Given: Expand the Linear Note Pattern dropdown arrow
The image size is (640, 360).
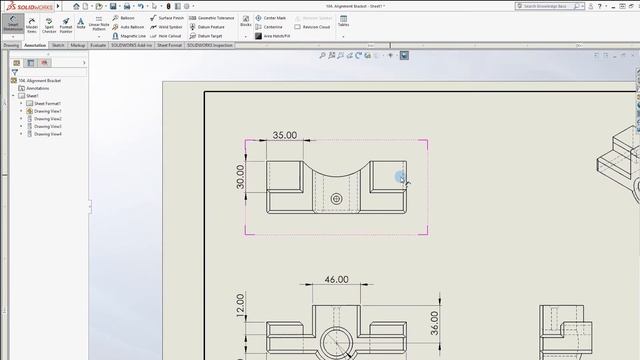Looking at the screenshot, I should 99,37.
